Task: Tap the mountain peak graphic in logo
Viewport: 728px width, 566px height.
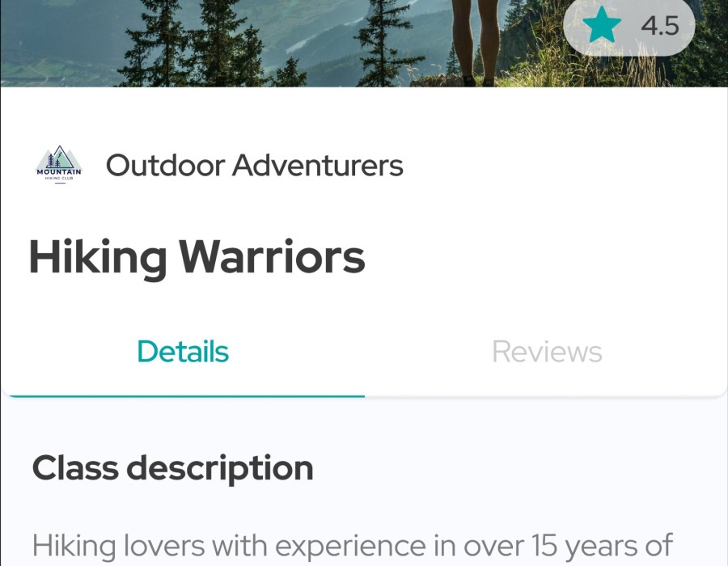Action: pos(59,157)
